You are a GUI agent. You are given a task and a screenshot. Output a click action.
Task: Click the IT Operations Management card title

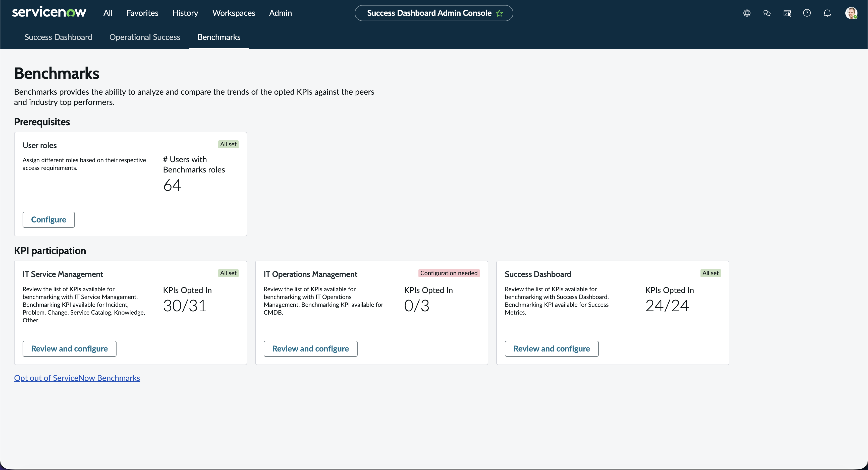(x=310, y=274)
